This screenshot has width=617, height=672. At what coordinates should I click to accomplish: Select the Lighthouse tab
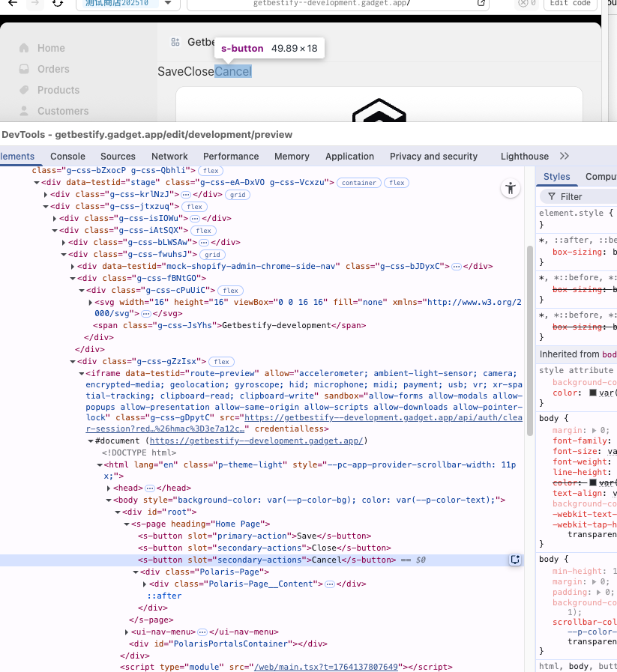pos(524,157)
